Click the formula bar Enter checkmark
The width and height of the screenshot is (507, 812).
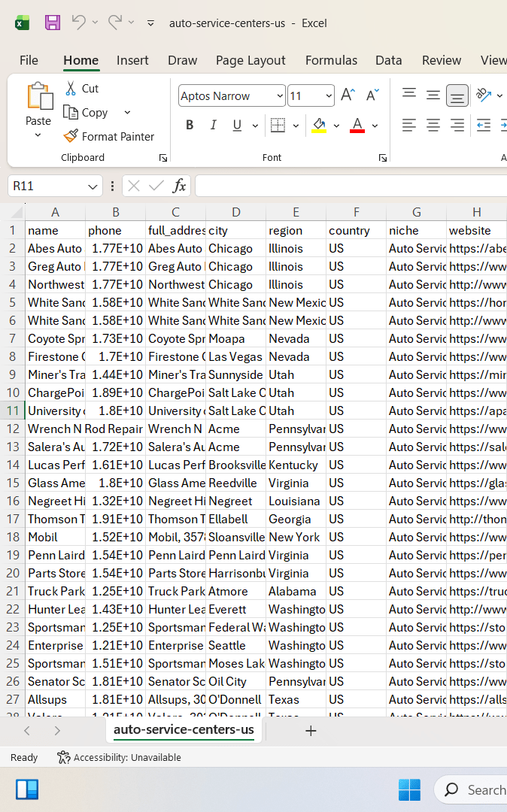(156, 186)
